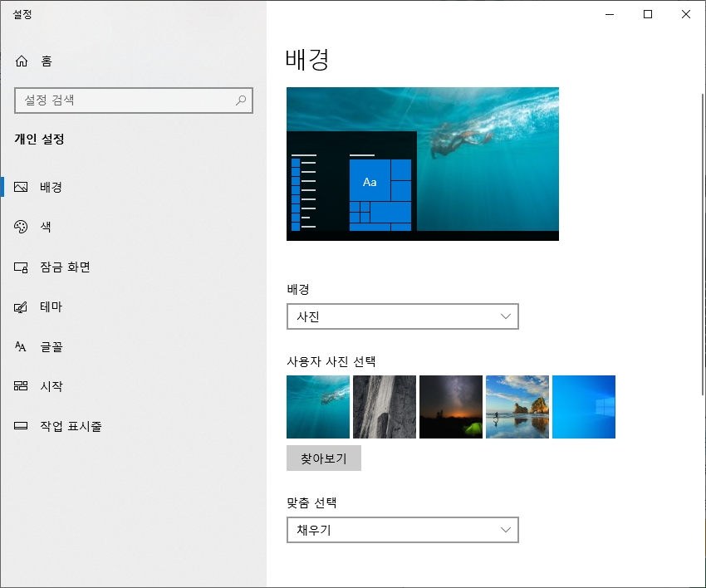Click the 홈 (Home) icon in the sidebar

20,60
